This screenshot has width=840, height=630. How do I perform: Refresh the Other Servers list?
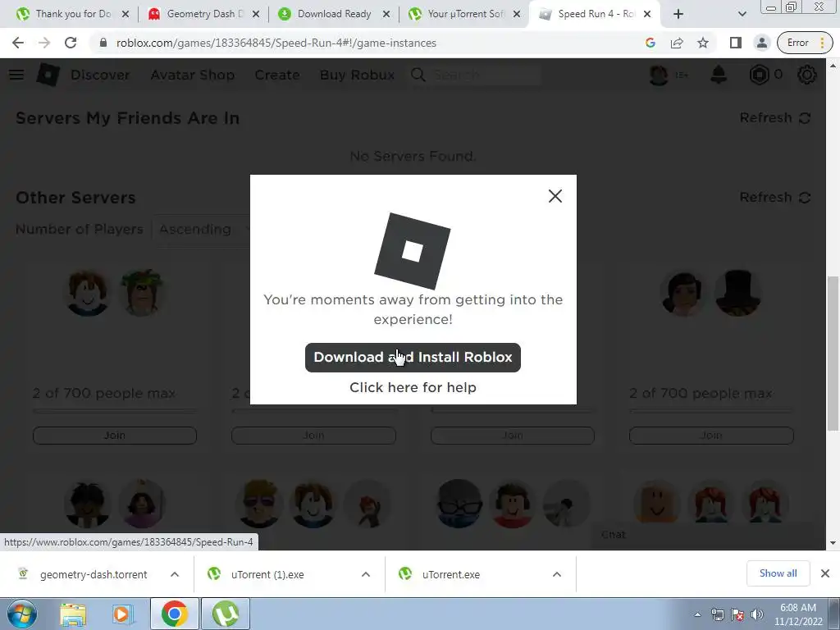click(x=775, y=197)
